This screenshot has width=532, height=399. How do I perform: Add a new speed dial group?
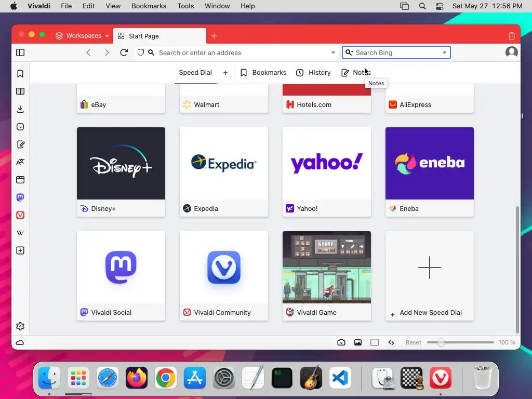[225, 73]
